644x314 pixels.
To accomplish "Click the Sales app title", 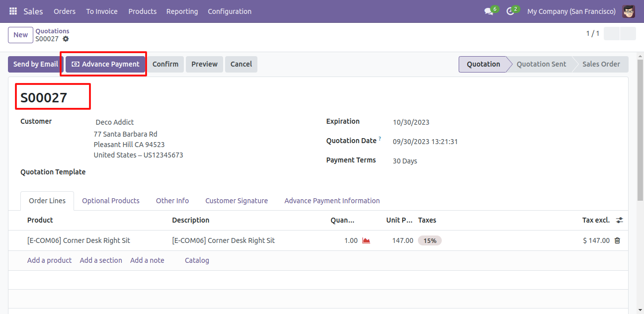I will (33, 11).
